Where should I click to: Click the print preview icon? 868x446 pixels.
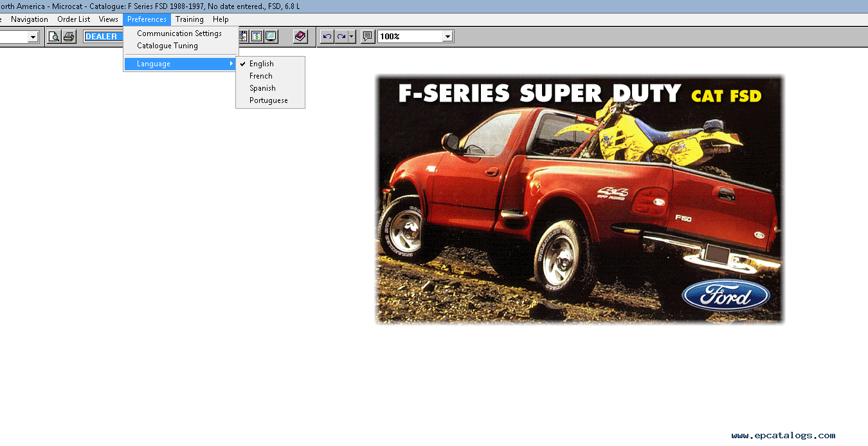[55, 37]
